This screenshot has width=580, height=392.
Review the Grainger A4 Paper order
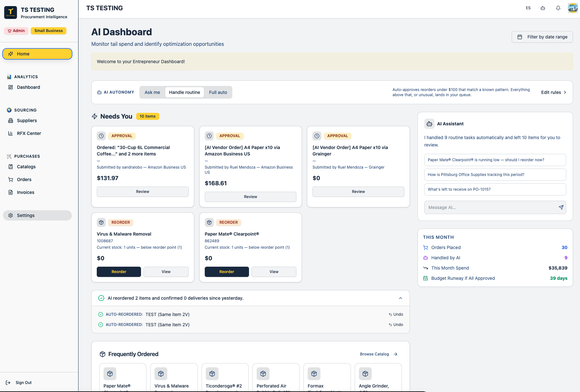[358, 192]
